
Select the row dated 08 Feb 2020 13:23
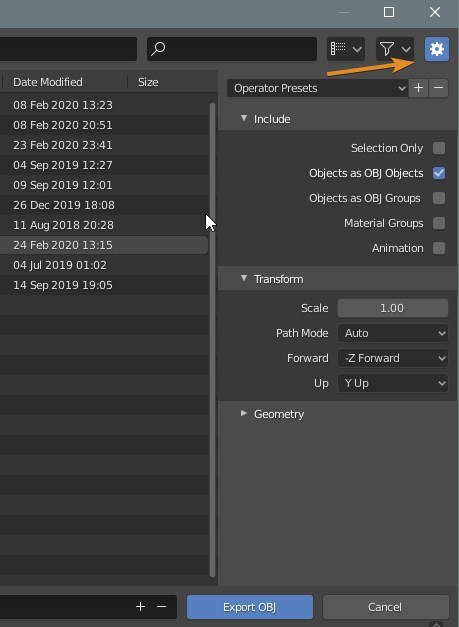coord(104,105)
